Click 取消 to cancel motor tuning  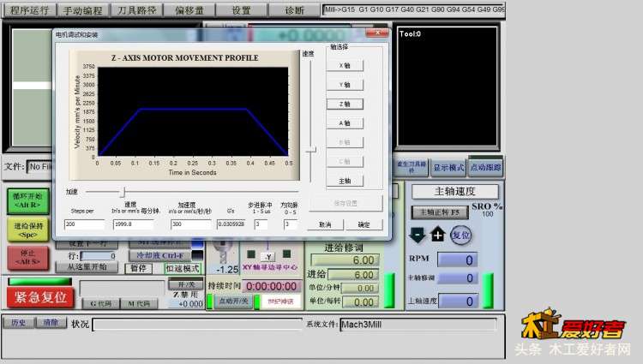point(325,224)
